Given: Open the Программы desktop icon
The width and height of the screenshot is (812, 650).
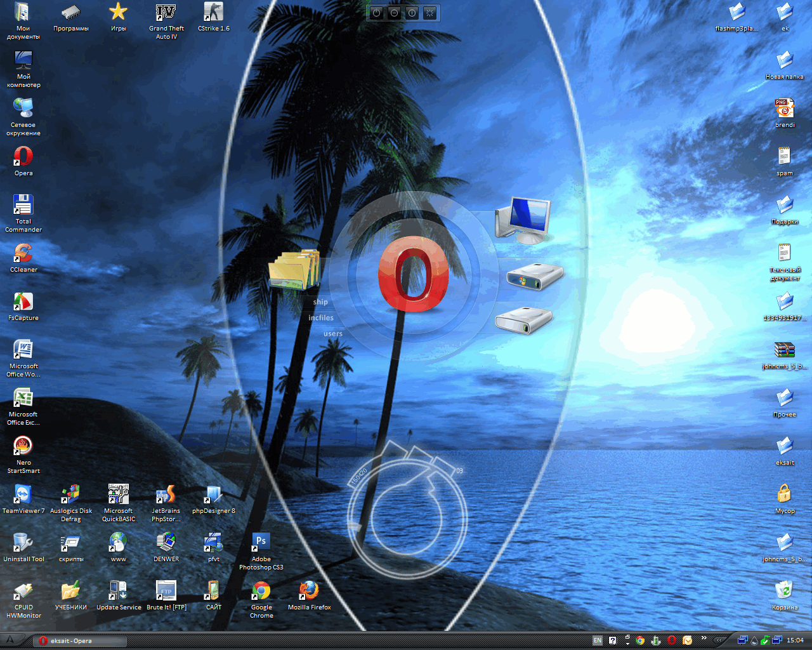Looking at the screenshot, I should [71, 17].
